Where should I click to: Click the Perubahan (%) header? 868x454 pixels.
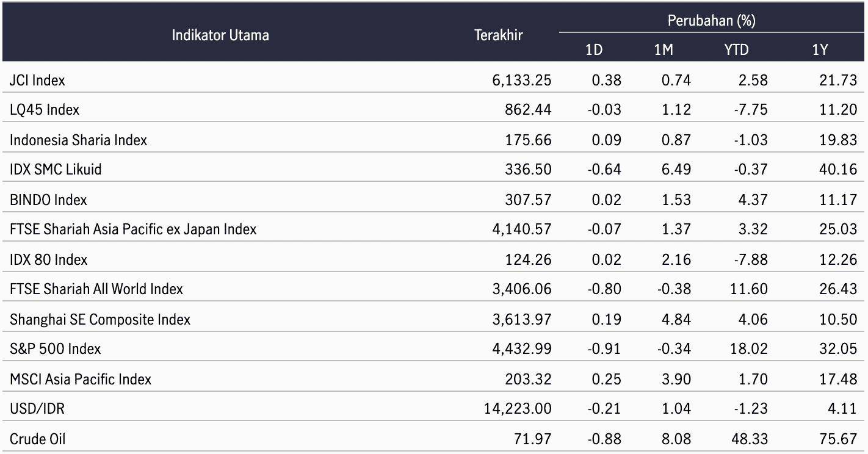(x=711, y=21)
